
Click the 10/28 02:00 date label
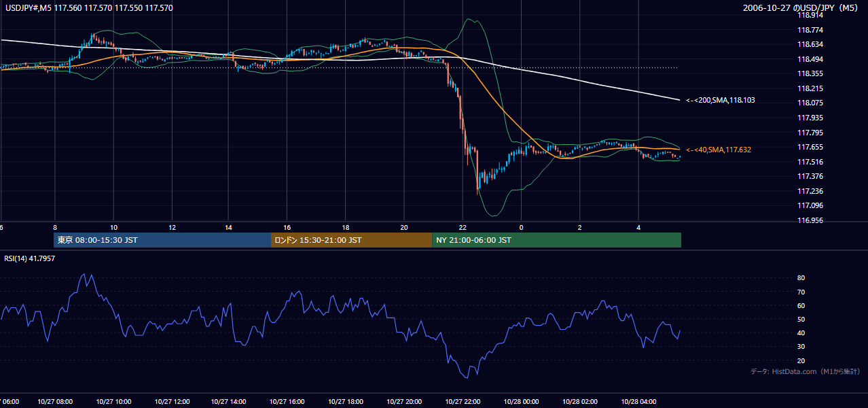579,402
